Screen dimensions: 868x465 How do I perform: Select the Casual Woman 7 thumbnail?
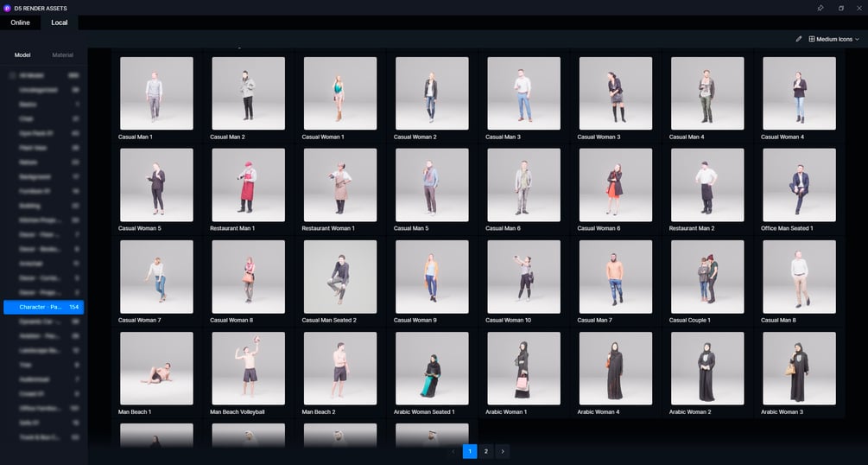pyautogui.click(x=156, y=277)
